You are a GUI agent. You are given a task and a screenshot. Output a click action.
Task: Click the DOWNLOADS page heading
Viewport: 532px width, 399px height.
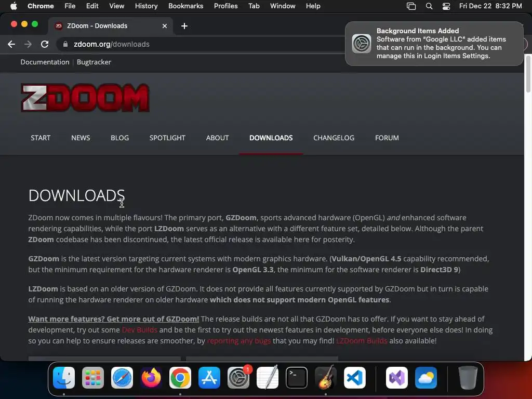pos(77,195)
